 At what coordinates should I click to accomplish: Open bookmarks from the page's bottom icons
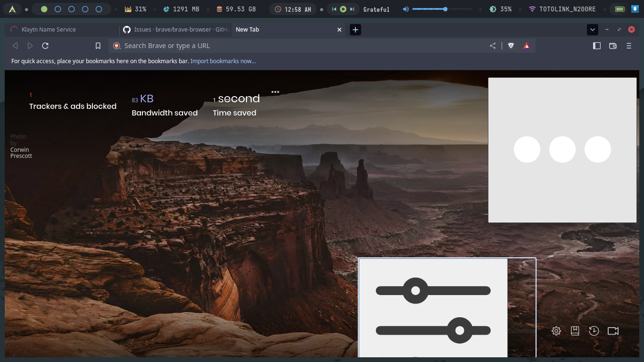click(x=575, y=331)
